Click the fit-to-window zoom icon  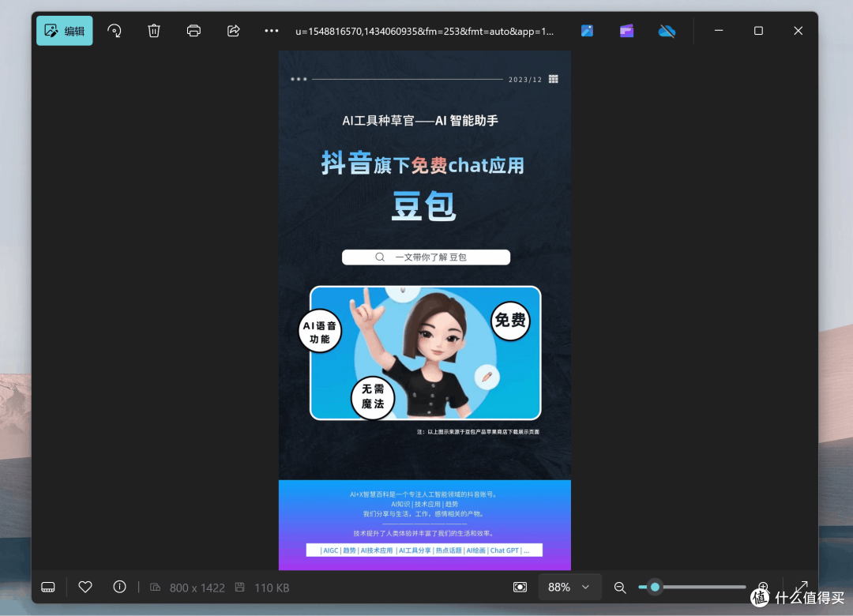coord(520,587)
